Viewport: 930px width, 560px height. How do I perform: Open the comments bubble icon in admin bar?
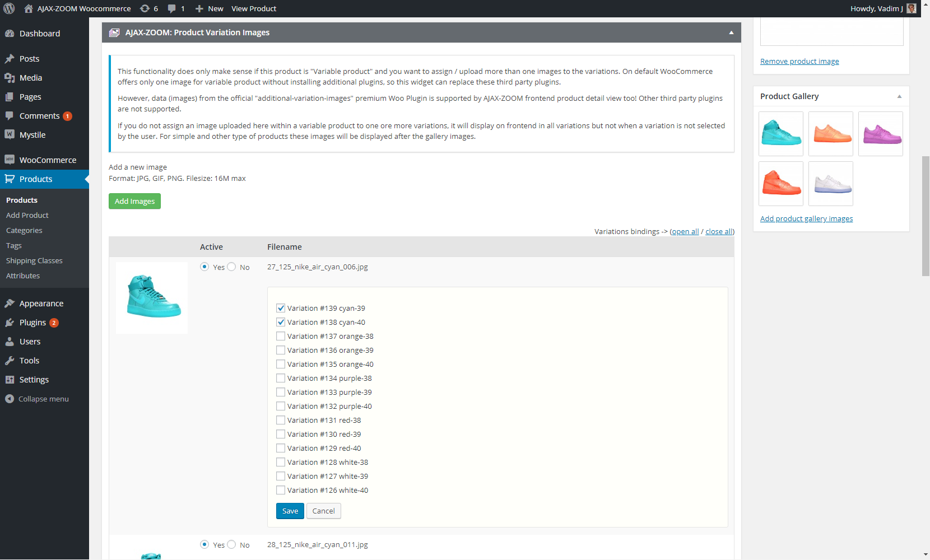(x=171, y=8)
